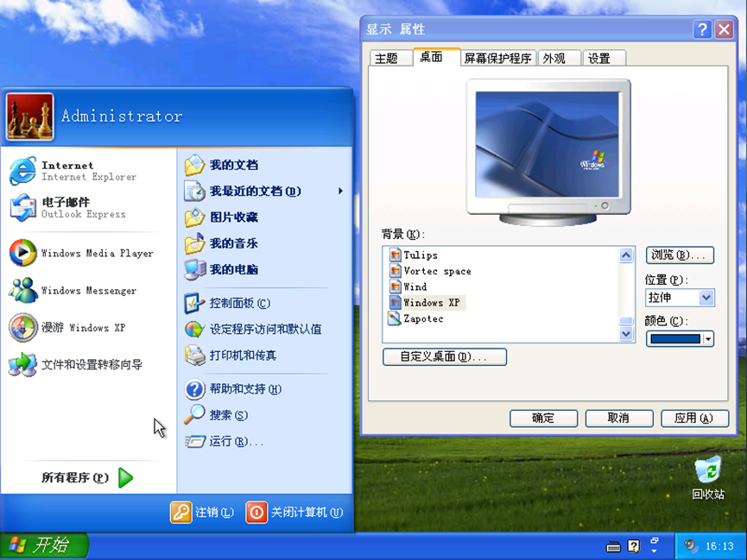Screen dimensions: 747x560
Task: Open 搜索 magnifier icon
Action: [195, 415]
